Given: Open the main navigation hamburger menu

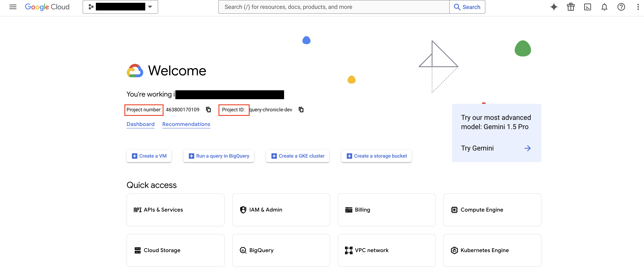Looking at the screenshot, I should pyautogui.click(x=13, y=7).
